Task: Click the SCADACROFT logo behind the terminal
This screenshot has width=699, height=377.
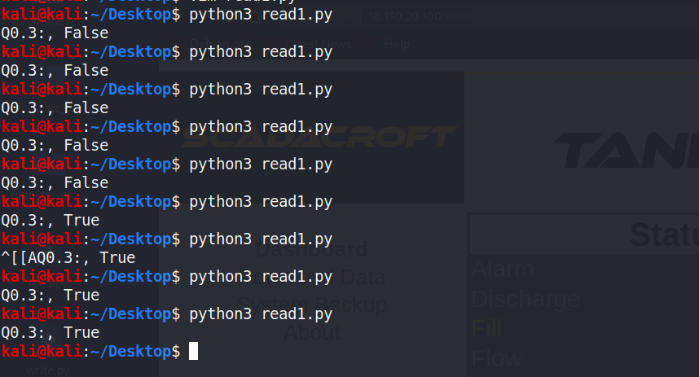Action: point(318,138)
